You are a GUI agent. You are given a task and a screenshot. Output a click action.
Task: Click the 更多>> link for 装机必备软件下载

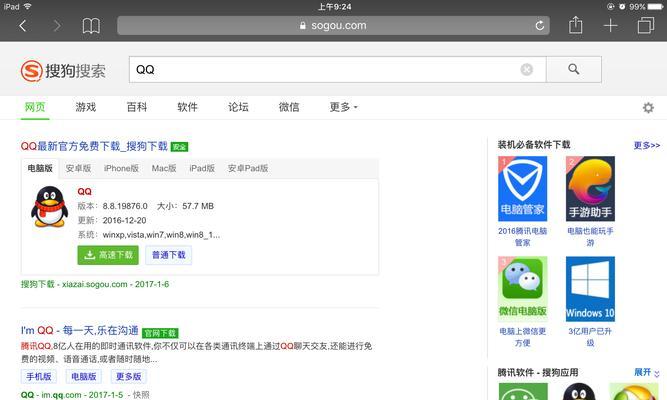[x=647, y=146]
